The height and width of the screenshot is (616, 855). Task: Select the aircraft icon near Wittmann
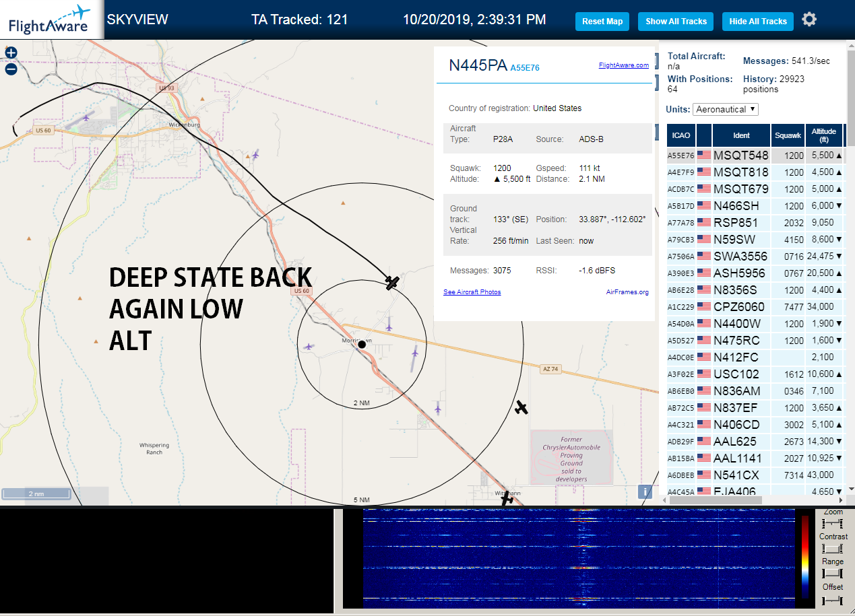pos(507,499)
